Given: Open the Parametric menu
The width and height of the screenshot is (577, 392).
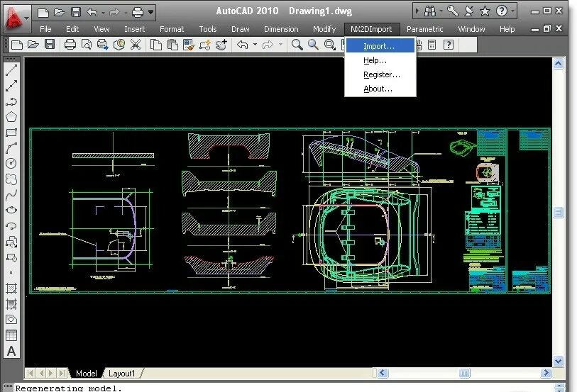Looking at the screenshot, I should (424, 29).
